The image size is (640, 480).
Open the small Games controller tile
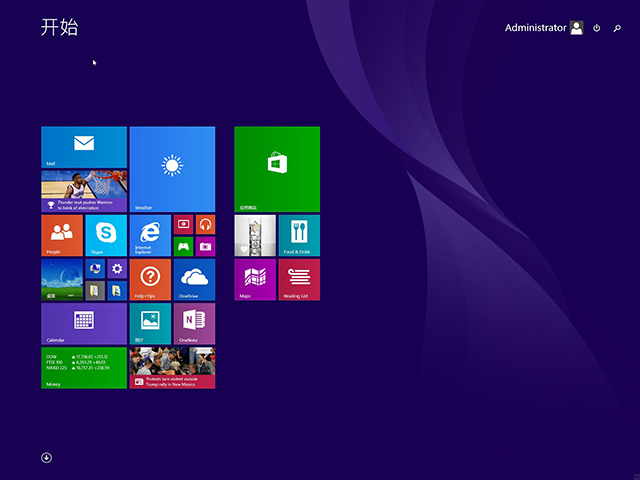coord(183,247)
